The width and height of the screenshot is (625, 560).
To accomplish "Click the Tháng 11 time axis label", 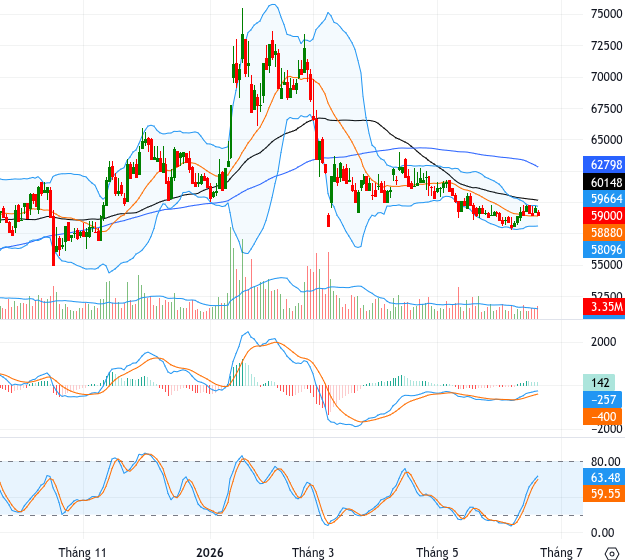I will click(x=83, y=553).
